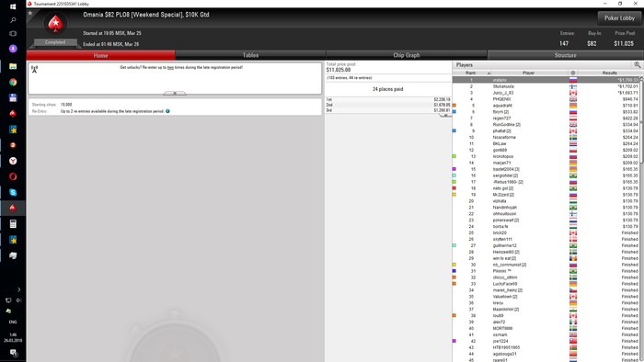Sort by the Player column header
This screenshot has width=644, height=362.
click(x=529, y=73)
